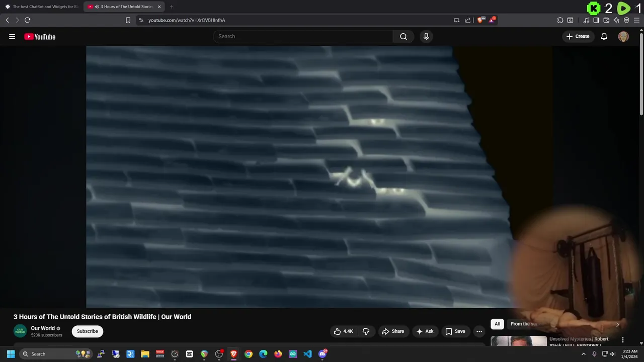Switch to The best ChatBot tab

(x=42, y=7)
